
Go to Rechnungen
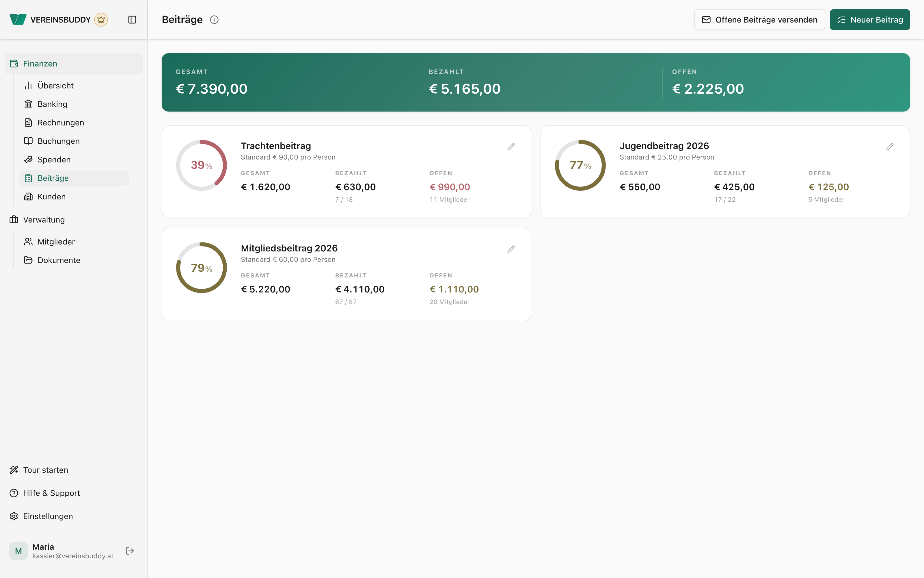pos(74,123)
